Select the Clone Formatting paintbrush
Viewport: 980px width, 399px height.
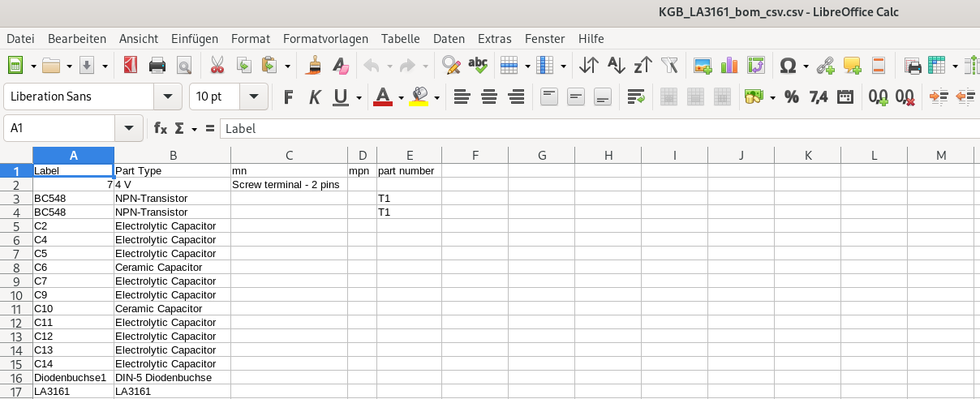(313, 66)
